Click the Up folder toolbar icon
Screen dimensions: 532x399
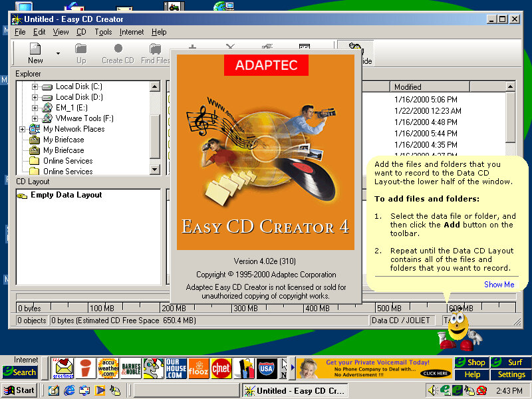[x=81, y=53]
